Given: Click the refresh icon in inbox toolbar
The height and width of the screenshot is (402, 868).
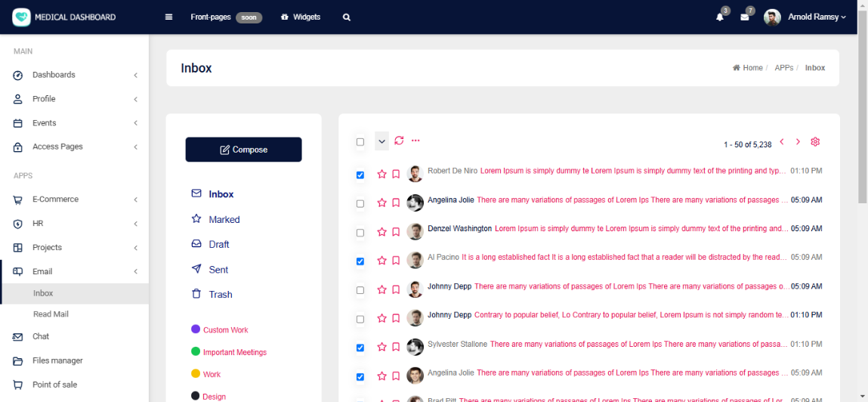Looking at the screenshot, I should (399, 141).
